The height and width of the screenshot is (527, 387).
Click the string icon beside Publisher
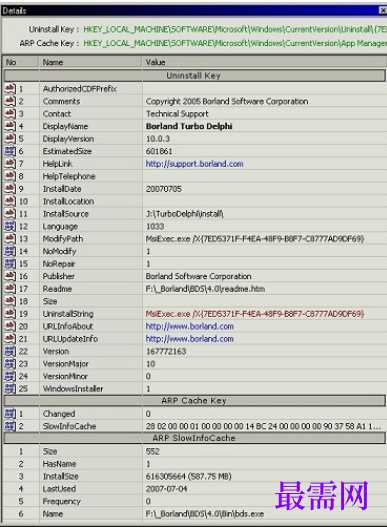[x=10, y=276]
